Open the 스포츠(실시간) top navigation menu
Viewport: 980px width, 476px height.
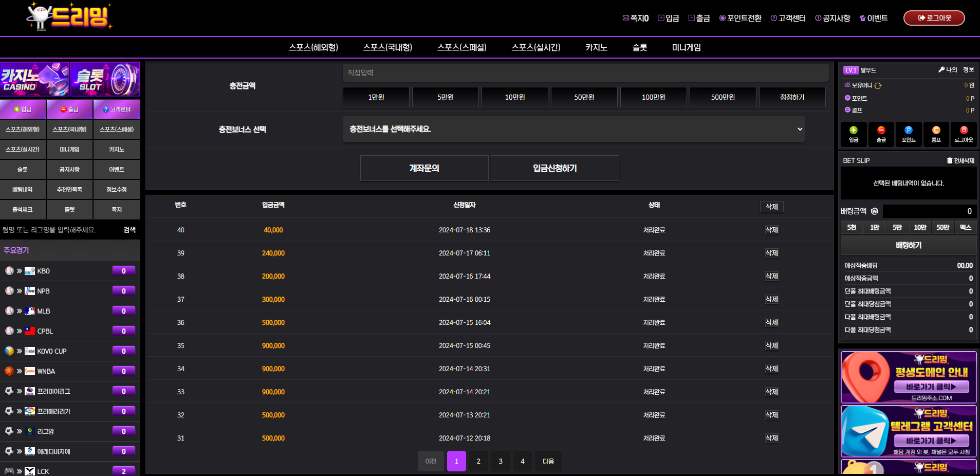[535, 47]
